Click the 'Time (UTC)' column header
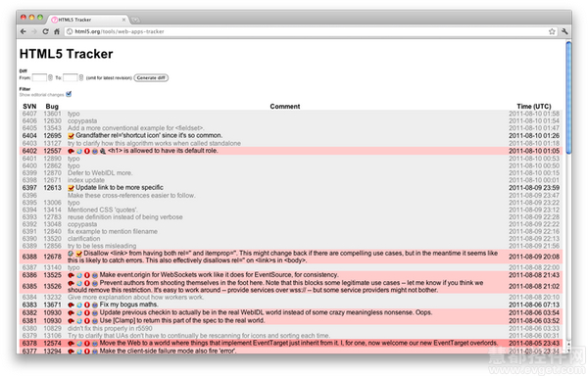The height and width of the screenshot is (376, 588). pos(534,107)
